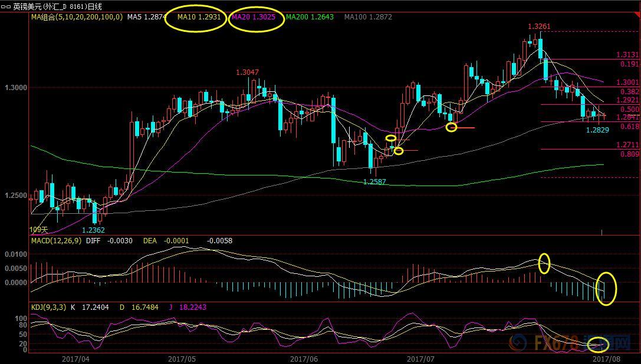Screen dimensions: 641x364
Task: Click the 1.2587 trough price label
Action: pyautogui.click(x=374, y=182)
